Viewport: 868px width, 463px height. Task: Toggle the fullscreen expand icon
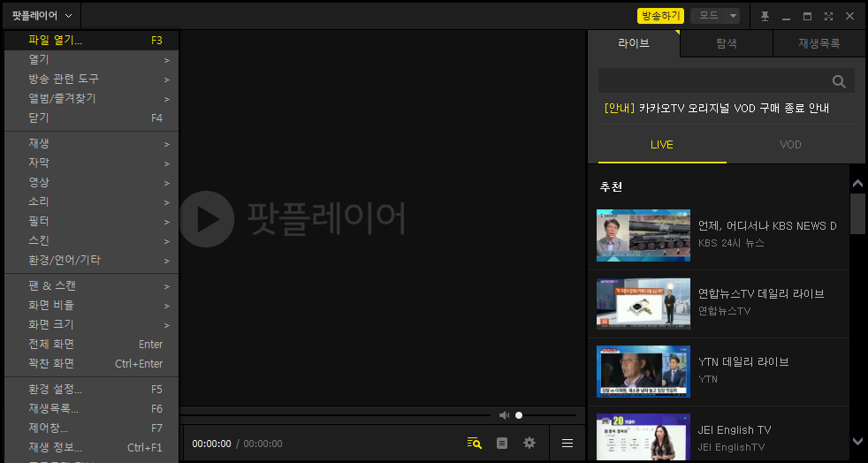828,16
